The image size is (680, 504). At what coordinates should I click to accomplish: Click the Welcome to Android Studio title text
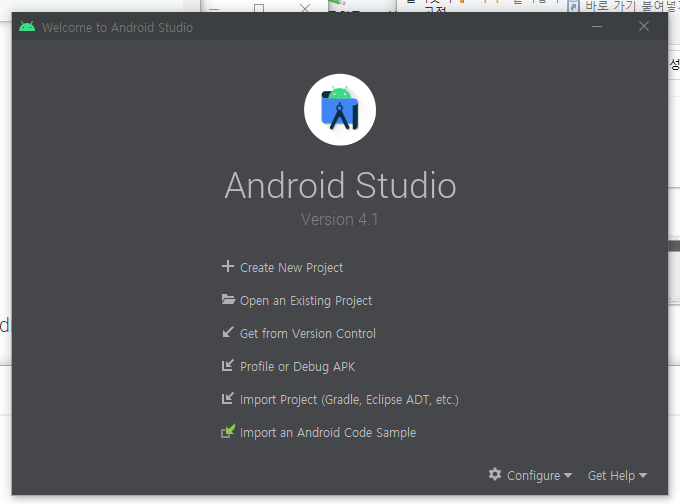pyautogui.click(x=118, y=27)
